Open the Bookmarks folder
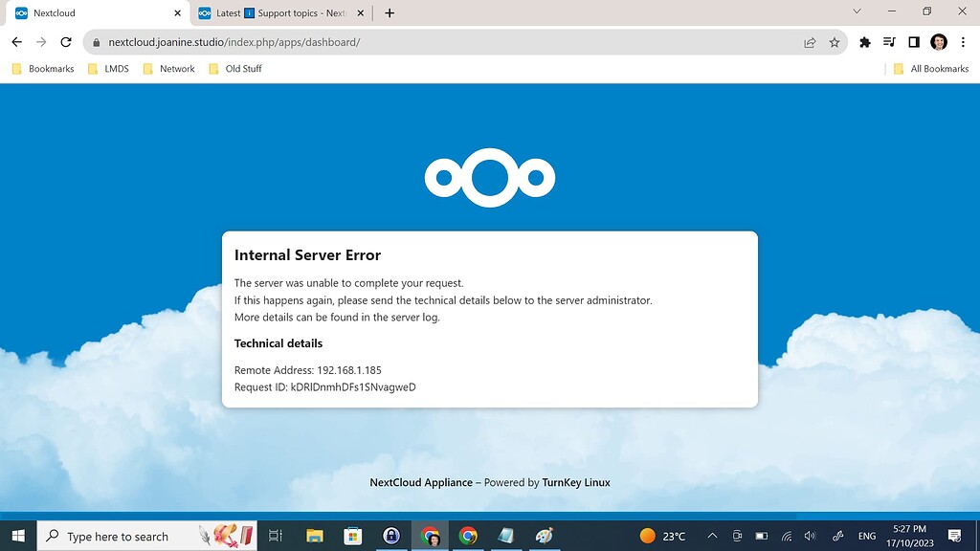The height and width of the screenshot is (551, 980). tap(42, 69)
